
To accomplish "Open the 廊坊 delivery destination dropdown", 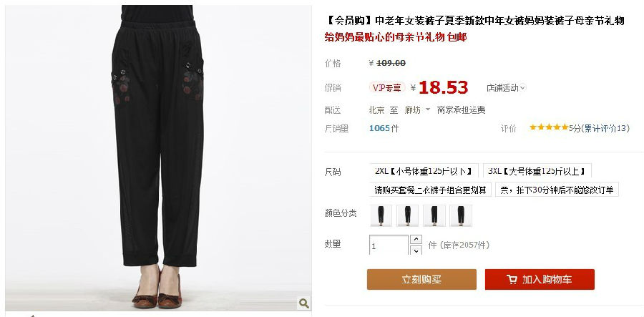I will [417, 110].
